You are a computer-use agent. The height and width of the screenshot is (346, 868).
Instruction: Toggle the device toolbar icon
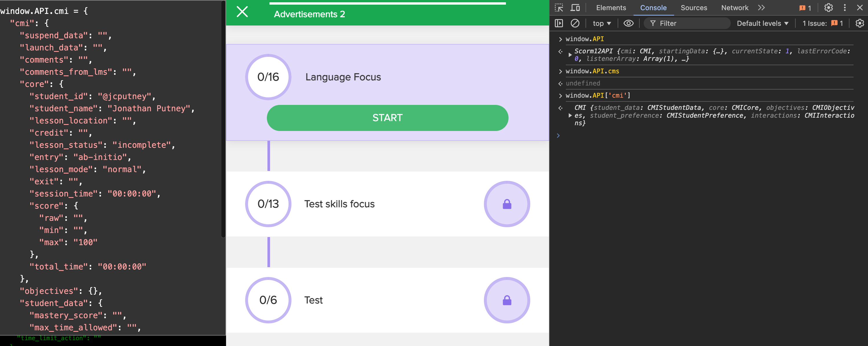click(x=575, y=8)
